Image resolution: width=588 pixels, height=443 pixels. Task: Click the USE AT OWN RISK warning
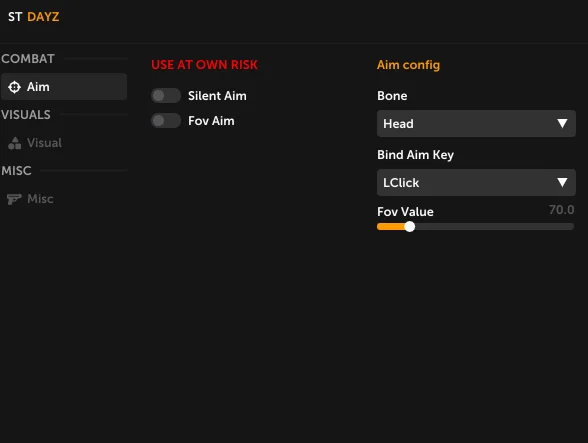point(204,65)
